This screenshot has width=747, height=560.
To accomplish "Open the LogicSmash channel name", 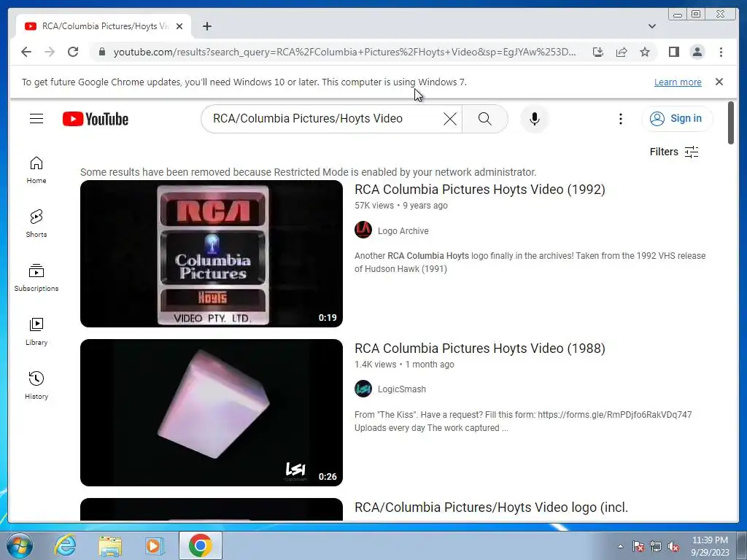I will (x=402, y=389).
